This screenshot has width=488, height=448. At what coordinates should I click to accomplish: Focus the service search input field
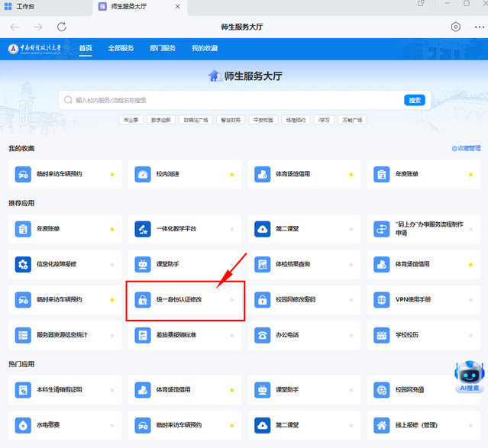click(x=229, y=100)
